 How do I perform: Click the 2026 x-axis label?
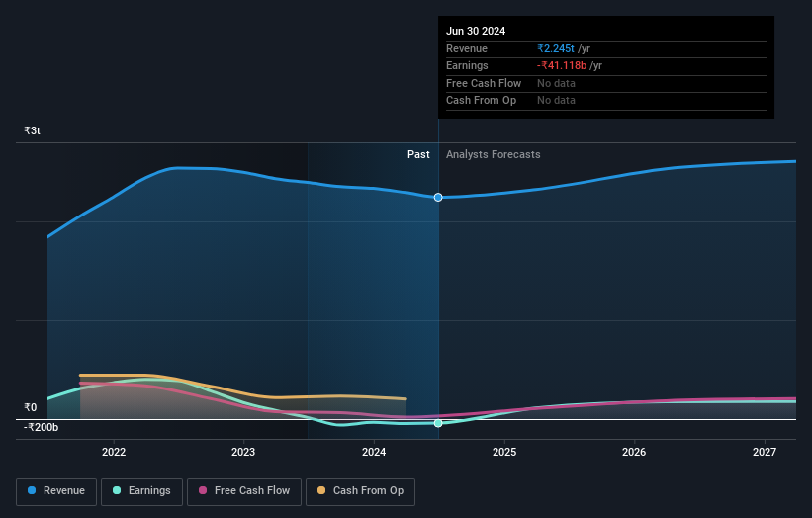[633, 453]
